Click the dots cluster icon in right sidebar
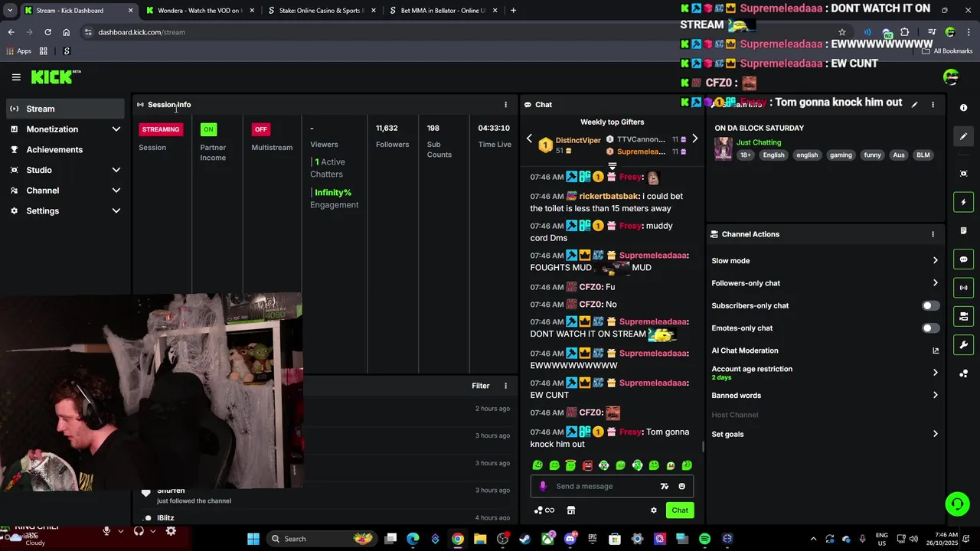This screenshot has height=551, width=980. [964, 373]
